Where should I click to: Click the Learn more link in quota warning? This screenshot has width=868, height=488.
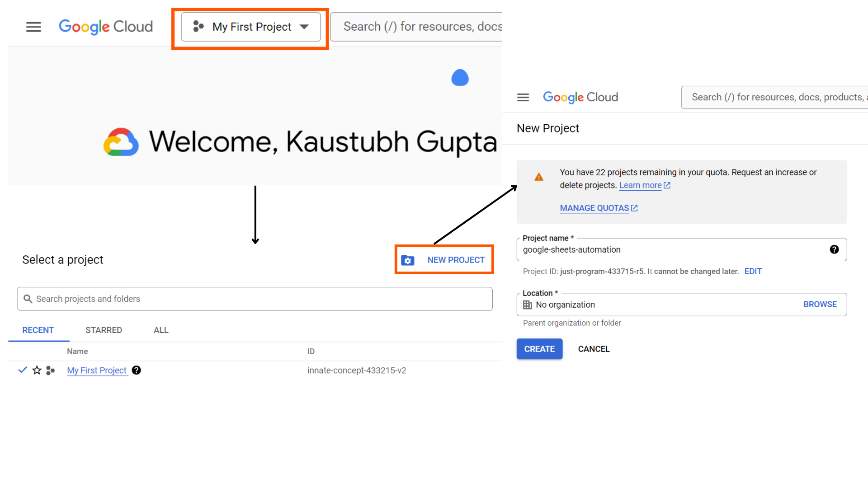[640, 185]
